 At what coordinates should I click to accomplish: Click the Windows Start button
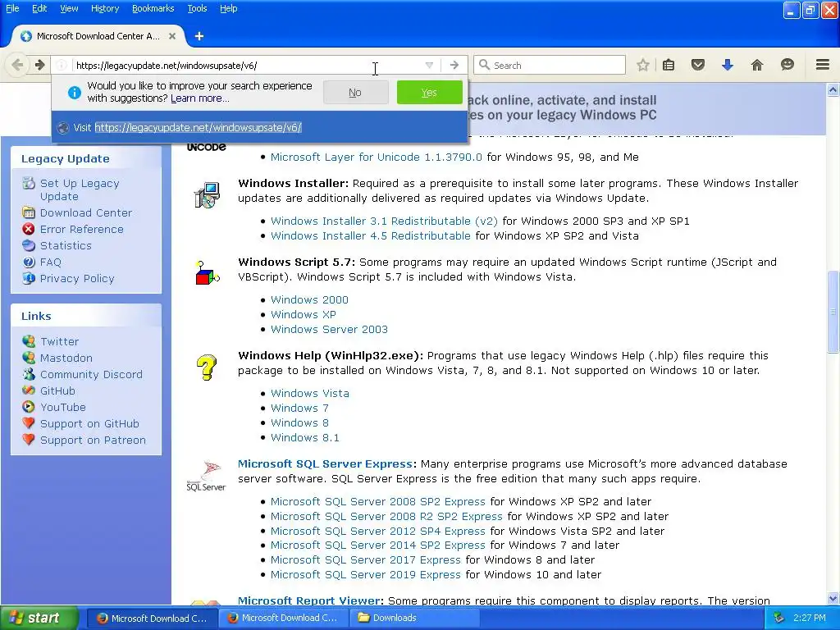pyautogui.click(x=39, y=618)
